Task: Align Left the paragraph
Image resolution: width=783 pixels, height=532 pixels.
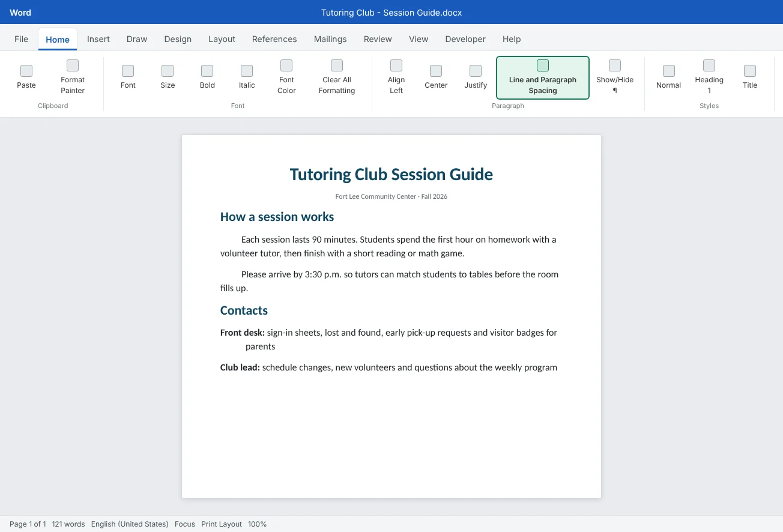Action: pos(396,77)
